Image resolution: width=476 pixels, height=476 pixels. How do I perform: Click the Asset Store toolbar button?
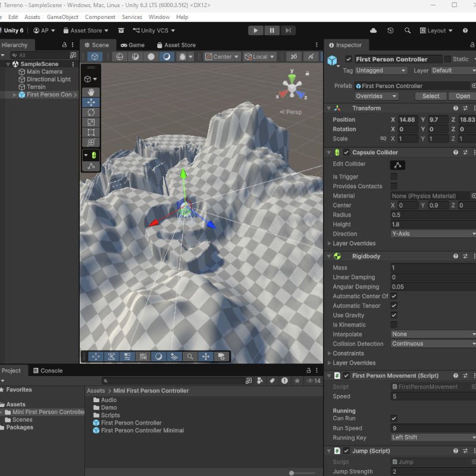pos(86,30)
